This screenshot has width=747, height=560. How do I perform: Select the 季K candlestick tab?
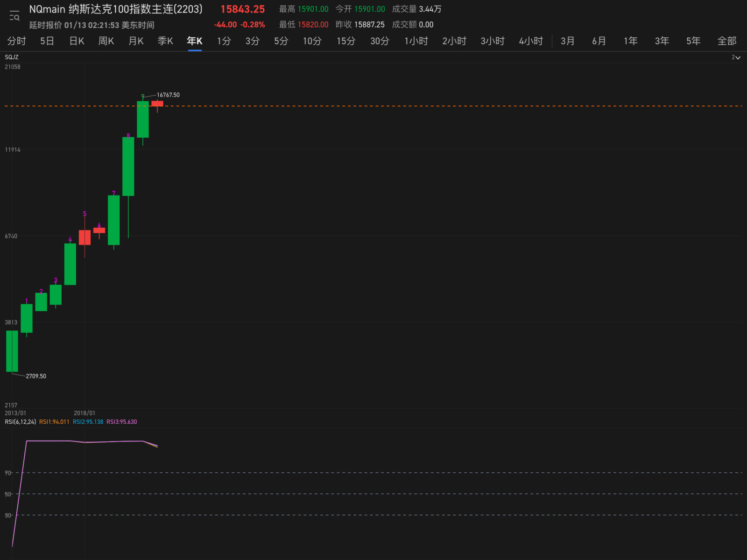pos(166,41)
